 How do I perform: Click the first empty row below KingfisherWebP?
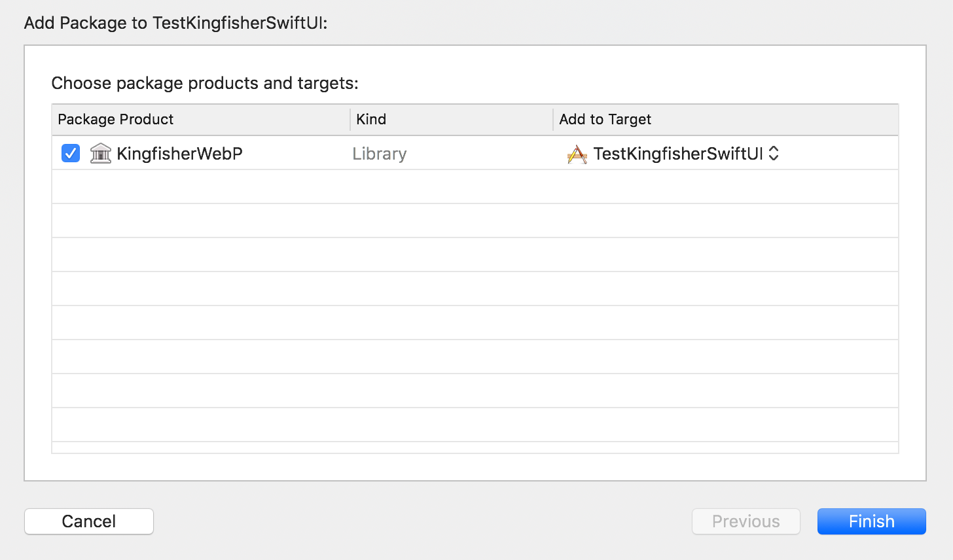[475, 186]
